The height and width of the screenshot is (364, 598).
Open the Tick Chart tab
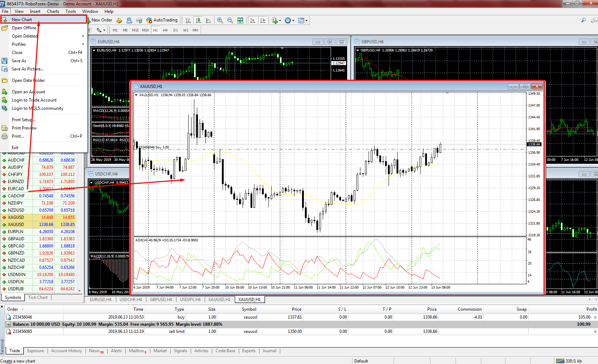tap(38, 297)
